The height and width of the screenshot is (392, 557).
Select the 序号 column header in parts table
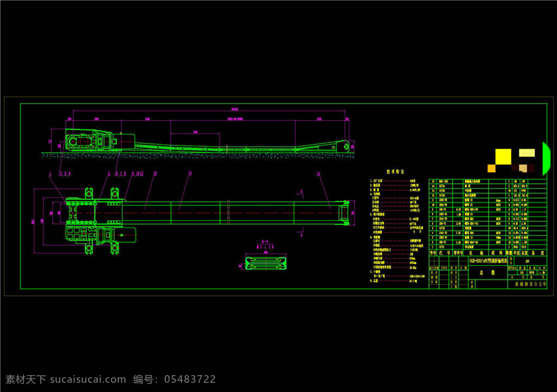[x=432, y=253]
